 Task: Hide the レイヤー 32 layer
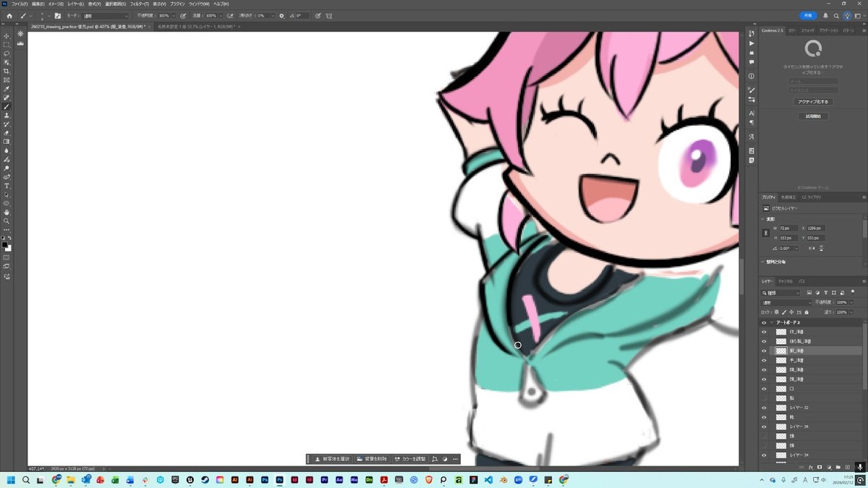764,408
